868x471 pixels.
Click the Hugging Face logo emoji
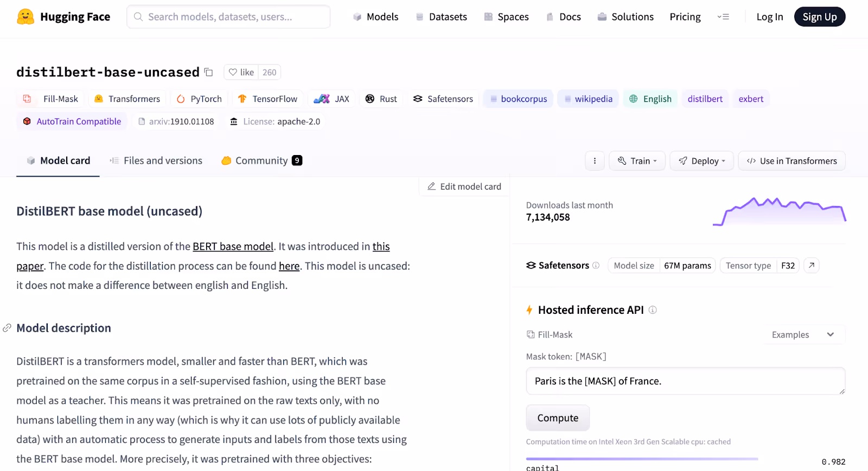coord(25,17)
